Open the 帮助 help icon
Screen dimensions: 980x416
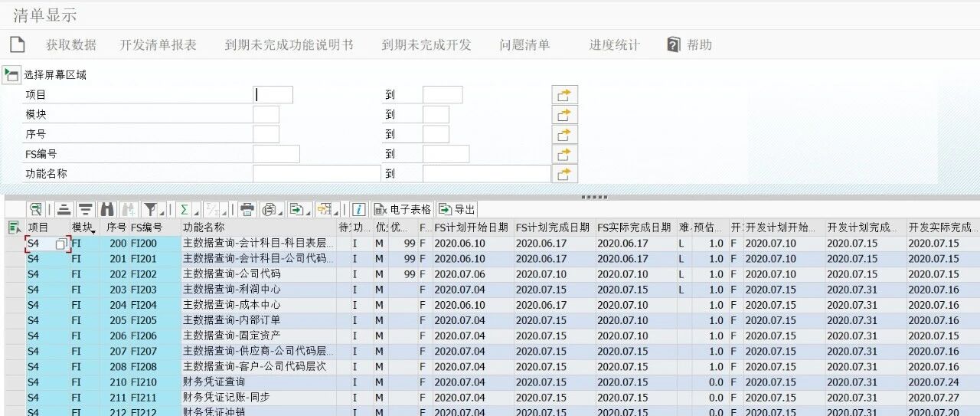[674, 44]
